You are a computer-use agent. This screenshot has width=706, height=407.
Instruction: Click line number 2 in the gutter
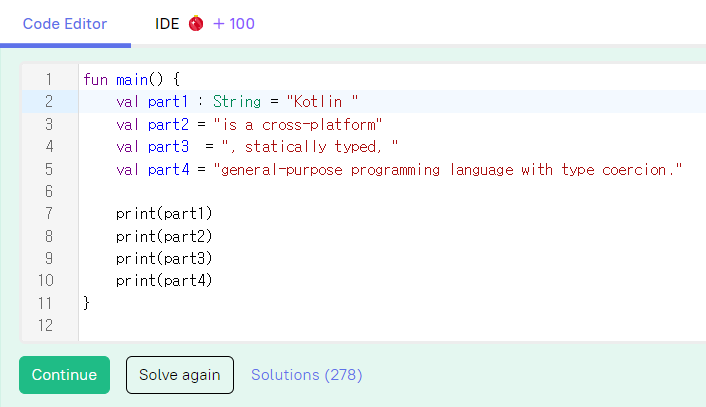pyautogui.click(x=49, y=102)
